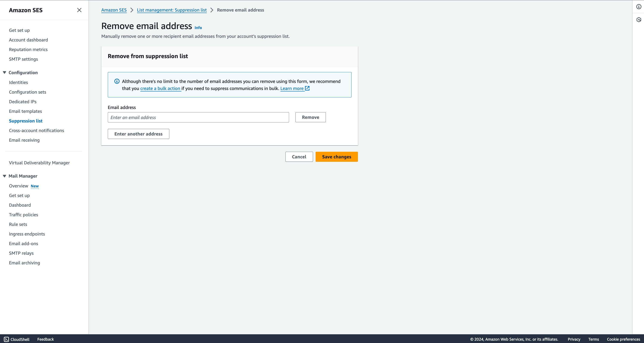Follow the create a bulk action link

pos(160,88)
